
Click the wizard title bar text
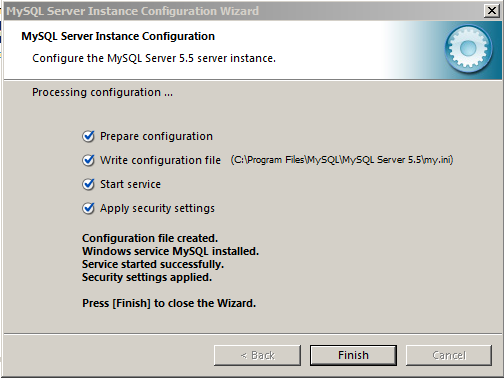(x=132, y=11)
